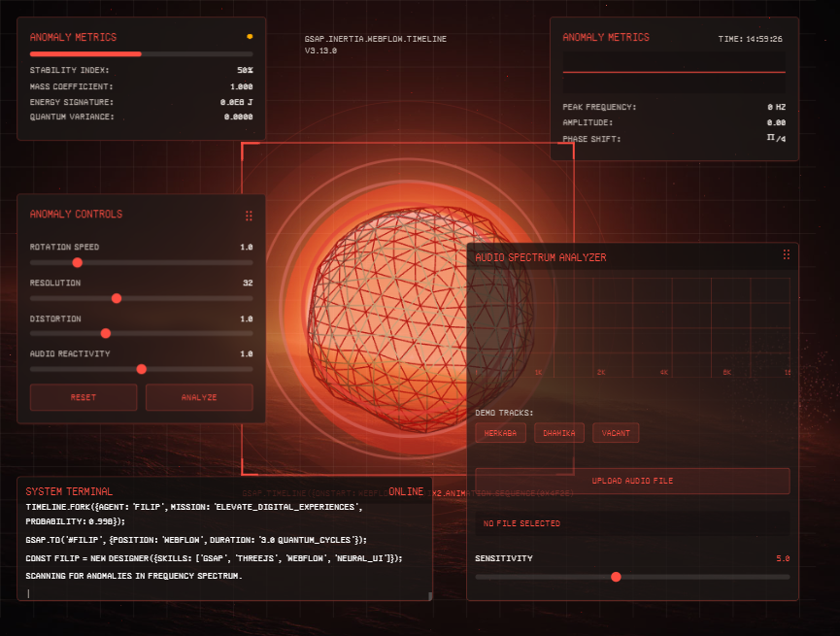Open the Upload Audio File button

click(x=633, y=481)
